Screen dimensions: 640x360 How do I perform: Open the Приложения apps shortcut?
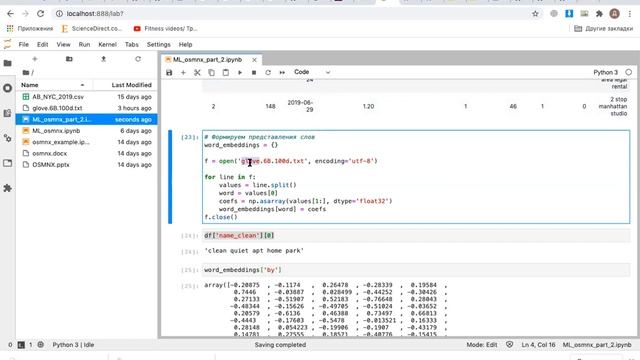[30, 29]
